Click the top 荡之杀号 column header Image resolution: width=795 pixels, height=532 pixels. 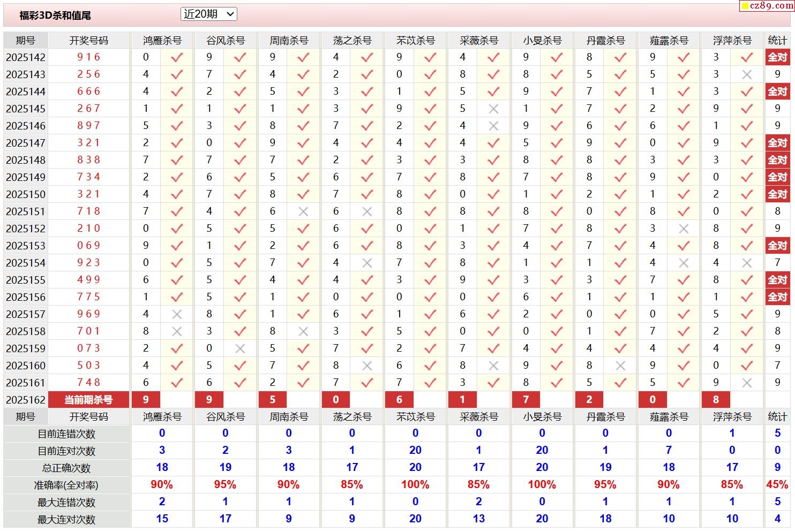[x=352, y=40]
